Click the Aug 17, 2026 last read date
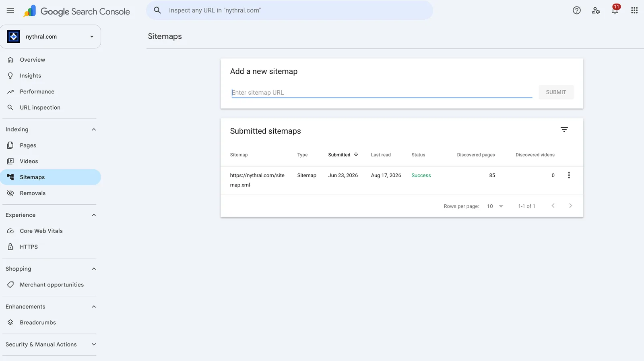Screen dimensions: 644x361 [386, 176]
